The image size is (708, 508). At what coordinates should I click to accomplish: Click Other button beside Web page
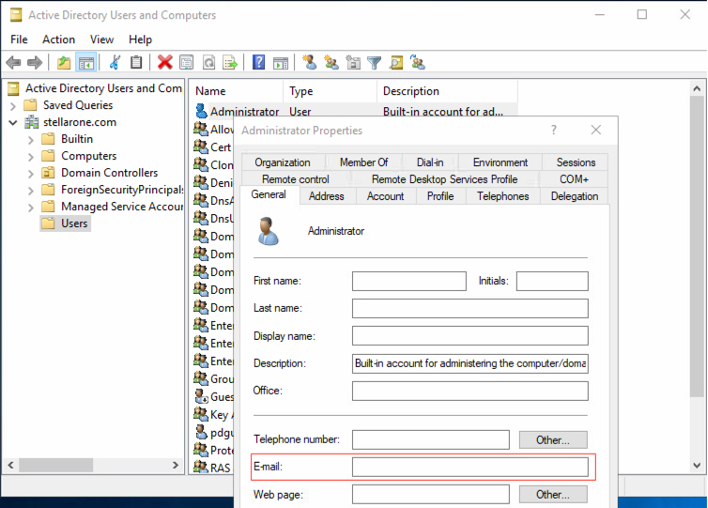pos(552,494)
